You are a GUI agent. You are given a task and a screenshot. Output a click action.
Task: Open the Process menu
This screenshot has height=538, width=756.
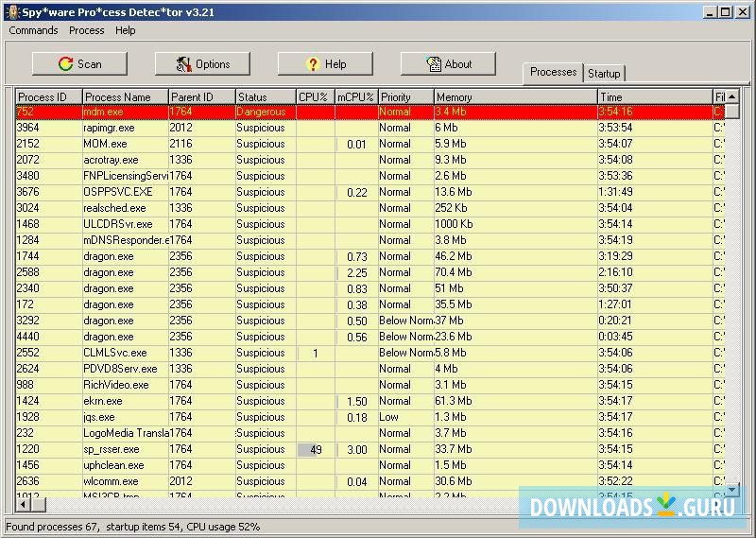coord(86,30)
